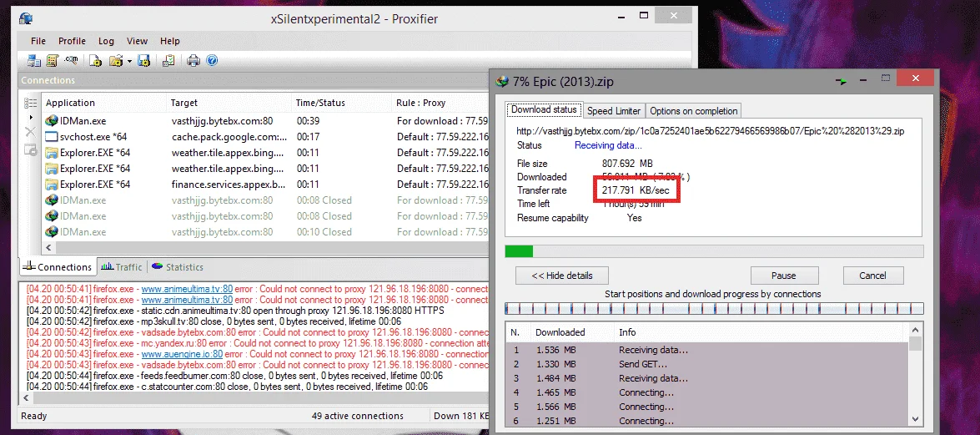Image resolution: width=980 pixels, height=435 pixels.
Task: Select connection 2 row showing Send GET...
Action: pyautogui.click(x=707, y=364)
